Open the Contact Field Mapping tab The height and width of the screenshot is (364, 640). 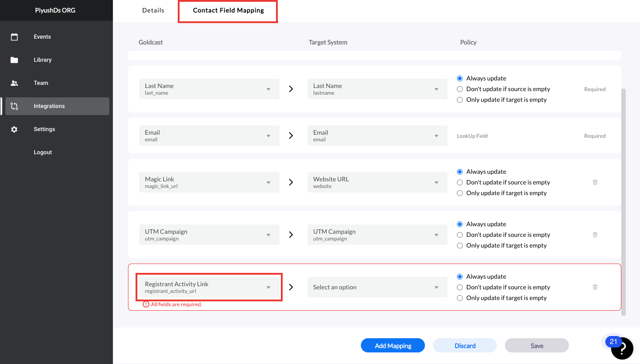pos(228,11)
